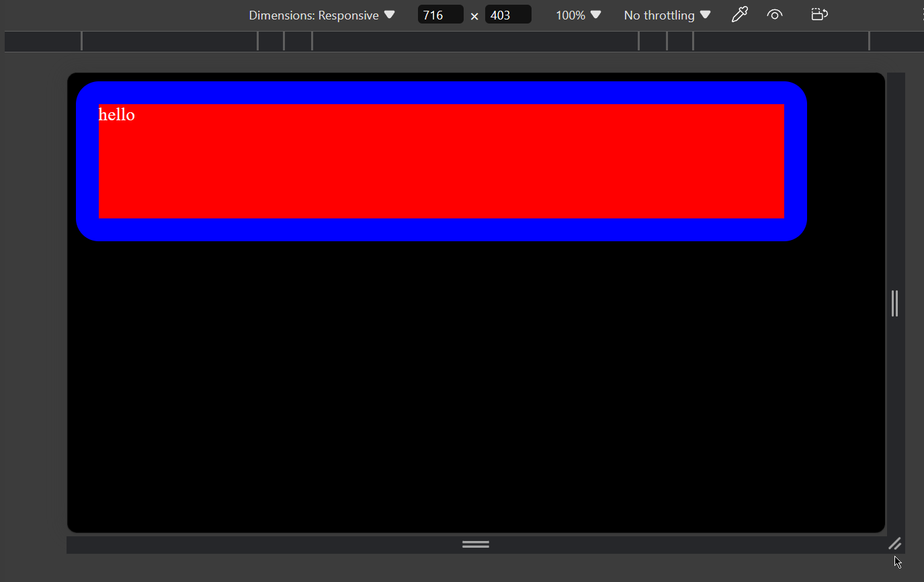The image size is (924, 582).
Task: Open the Dimensions: Responsive dropdown
Action: tap(321, 15)
